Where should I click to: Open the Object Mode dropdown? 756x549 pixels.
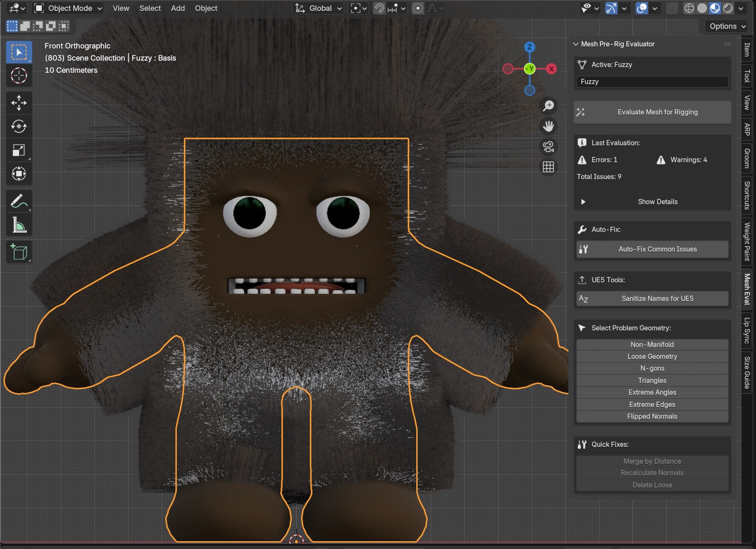click(x=67, y=8)
